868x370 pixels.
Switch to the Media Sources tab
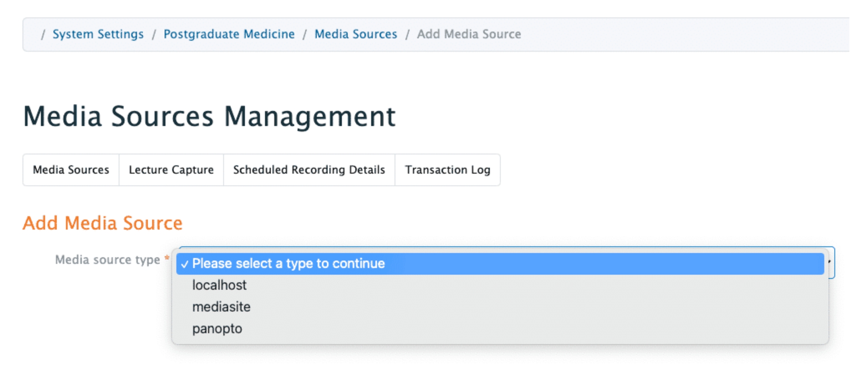pos(71,170)
